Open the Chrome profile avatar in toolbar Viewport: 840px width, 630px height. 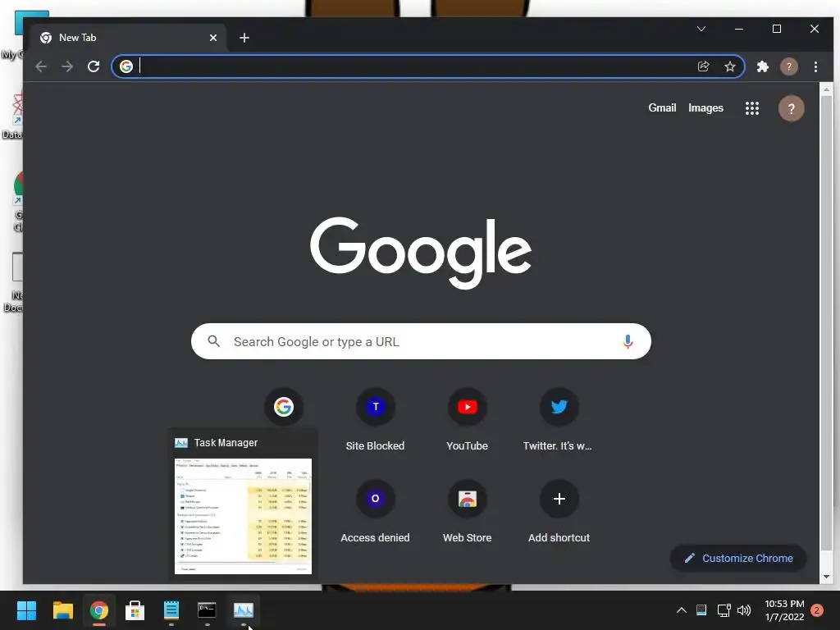[788, 66]
